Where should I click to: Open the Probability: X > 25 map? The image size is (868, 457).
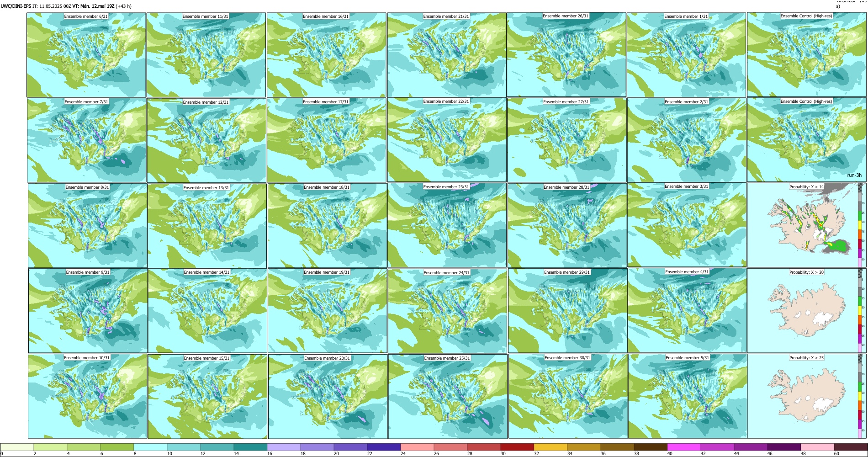click(806, 396)
